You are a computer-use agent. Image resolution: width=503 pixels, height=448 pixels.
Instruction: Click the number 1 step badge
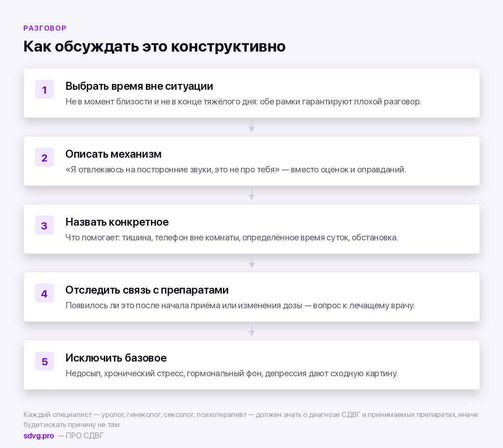coord(44,89)
